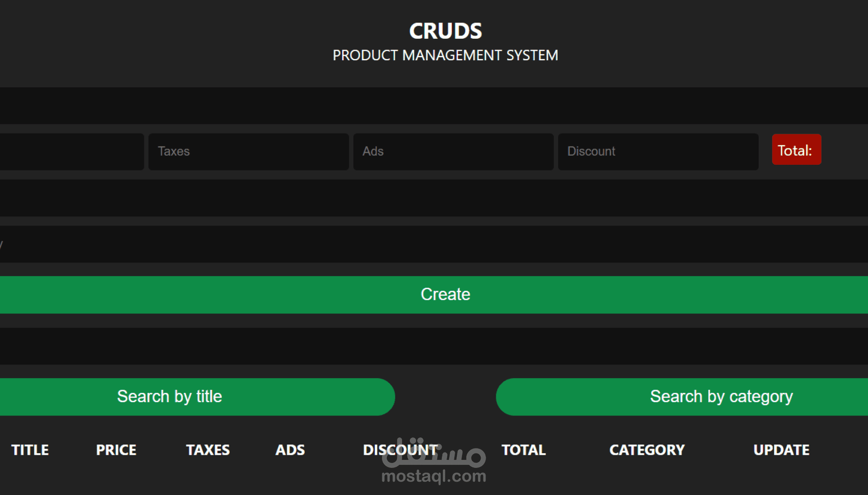Click the red Total label
868x495 pixels.
point(796,150)
